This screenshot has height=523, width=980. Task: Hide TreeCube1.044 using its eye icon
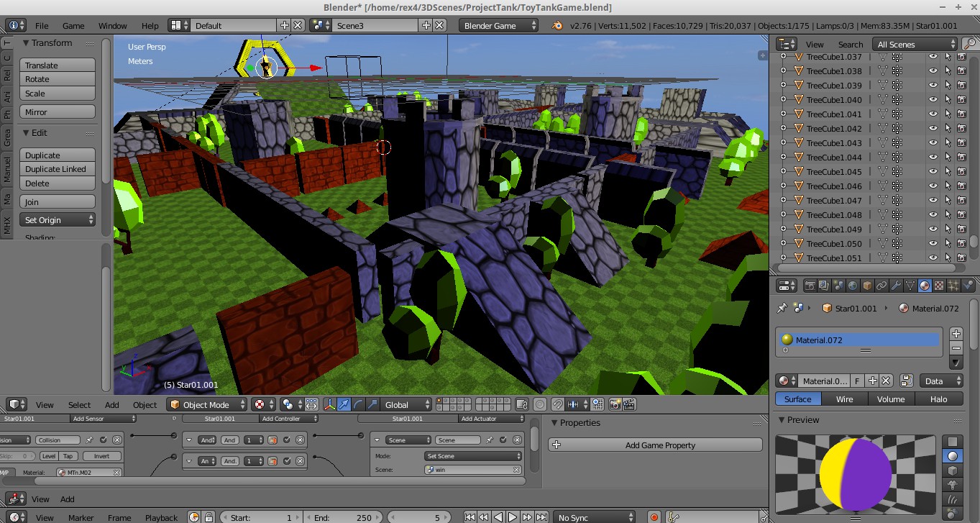point(933,158)
